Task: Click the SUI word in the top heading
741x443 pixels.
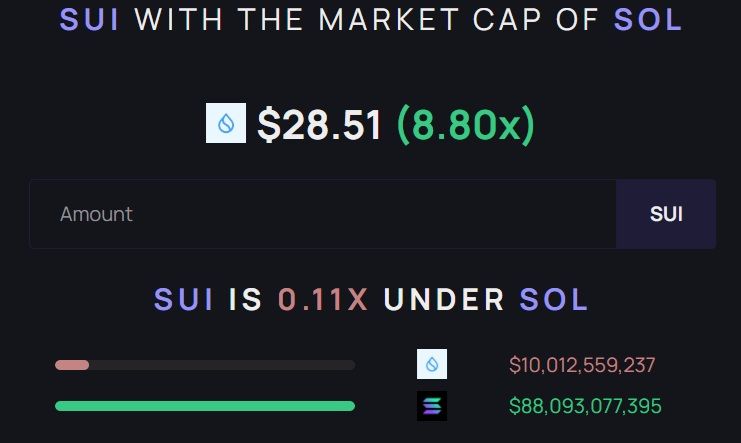Action: [89, 20]
